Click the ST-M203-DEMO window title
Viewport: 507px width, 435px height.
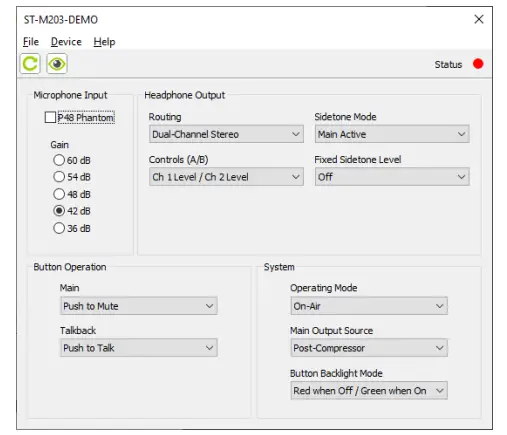tap(61, 20)
